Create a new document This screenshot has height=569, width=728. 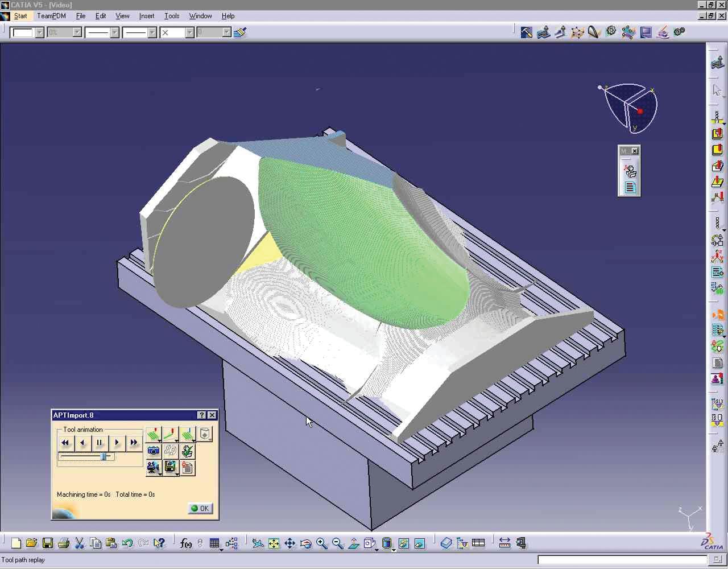click(16, 543)
